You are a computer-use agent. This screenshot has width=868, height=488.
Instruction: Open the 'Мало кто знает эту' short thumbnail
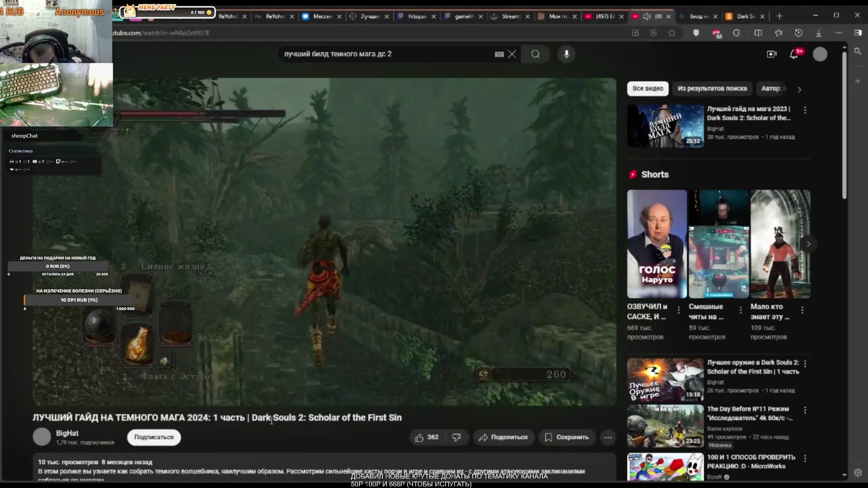click(781, 244)
